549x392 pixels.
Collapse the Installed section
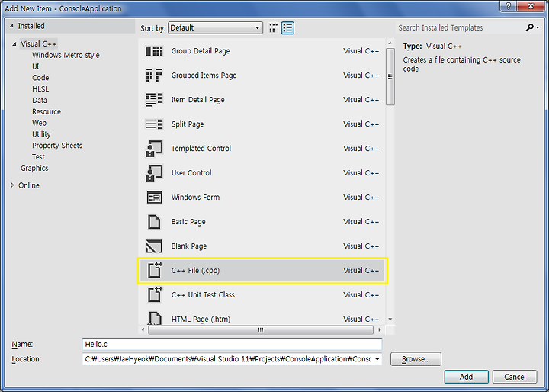11,26
